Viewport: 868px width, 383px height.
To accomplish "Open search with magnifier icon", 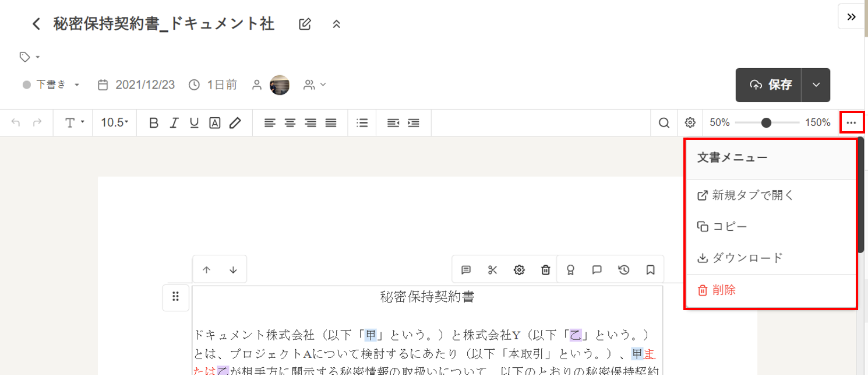I will click(664, 122).
